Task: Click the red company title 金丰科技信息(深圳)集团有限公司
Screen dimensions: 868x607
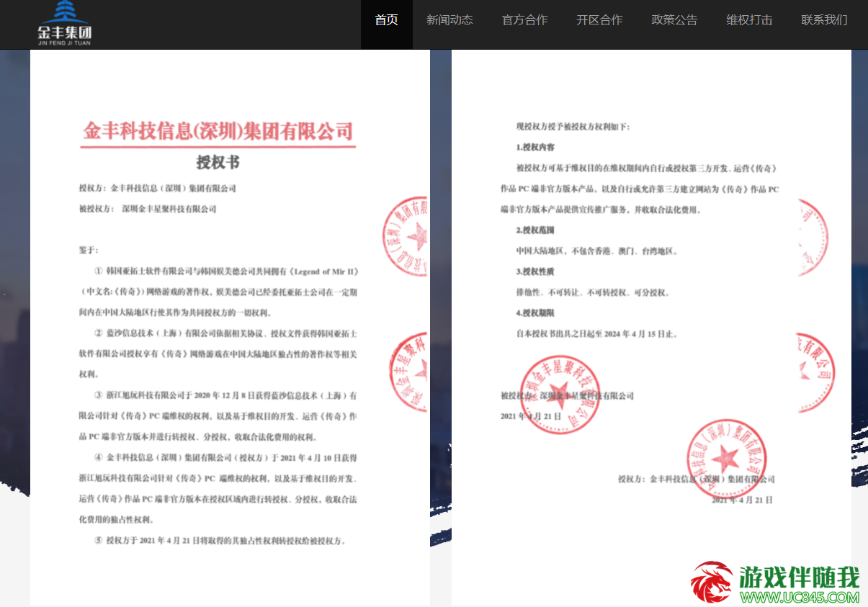Action: [x=218, y=132]
